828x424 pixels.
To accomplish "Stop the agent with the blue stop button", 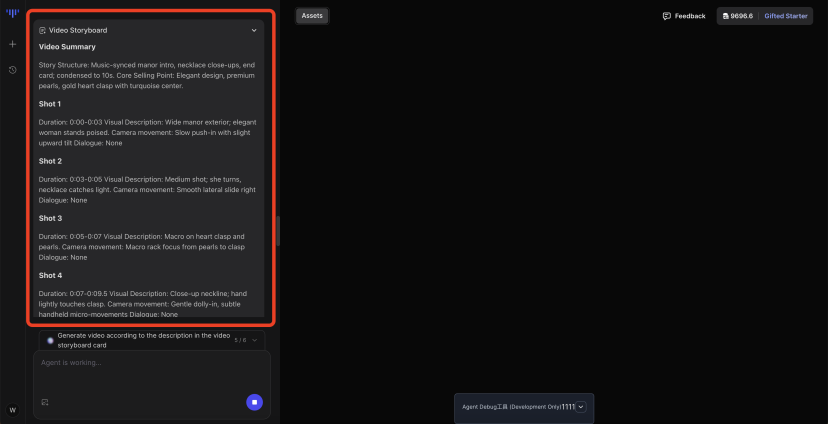I will point(254,402).
